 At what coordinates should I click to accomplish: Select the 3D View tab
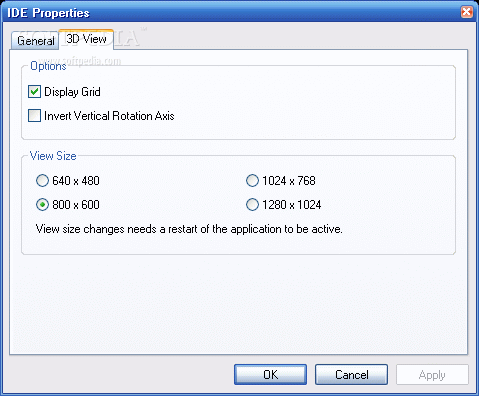tap(86, 39)
